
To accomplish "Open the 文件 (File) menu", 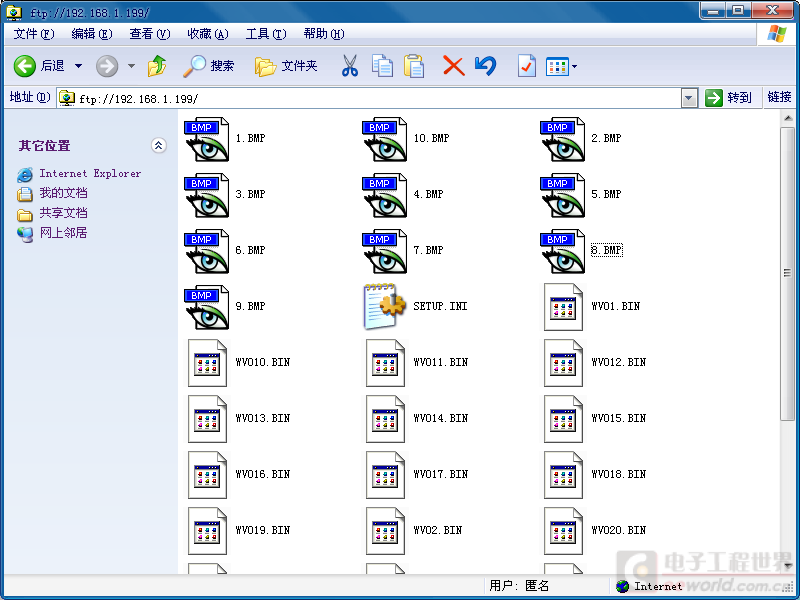I will point(33,34).
